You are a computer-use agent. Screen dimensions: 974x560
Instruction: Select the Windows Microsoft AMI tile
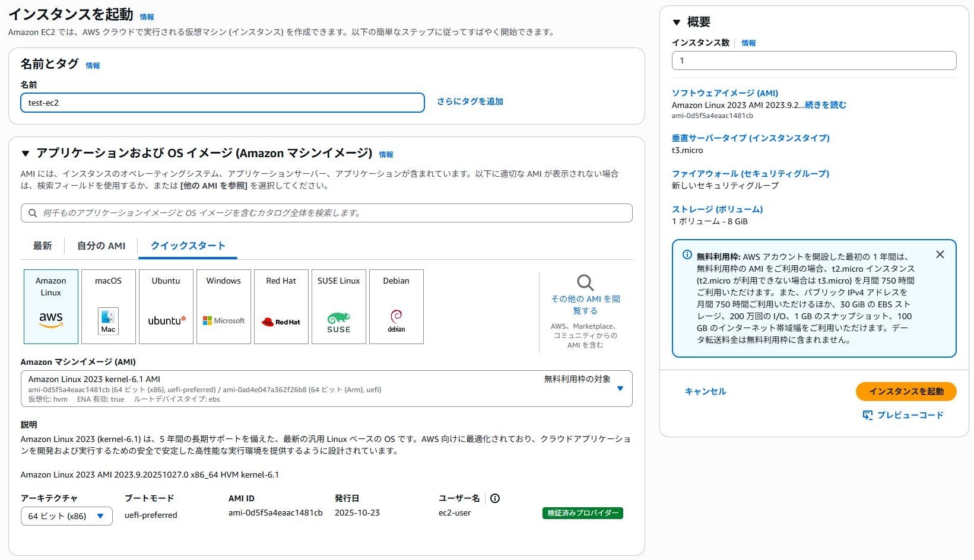224,307
